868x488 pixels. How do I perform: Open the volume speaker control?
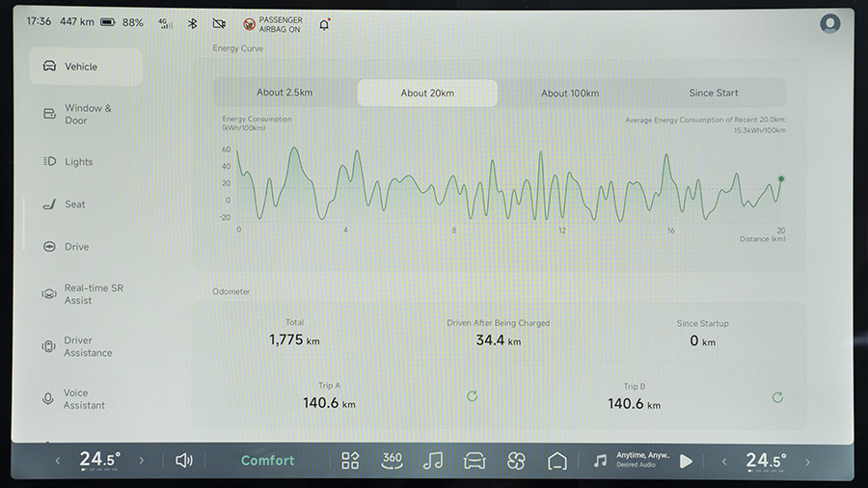tap(184, 461)
